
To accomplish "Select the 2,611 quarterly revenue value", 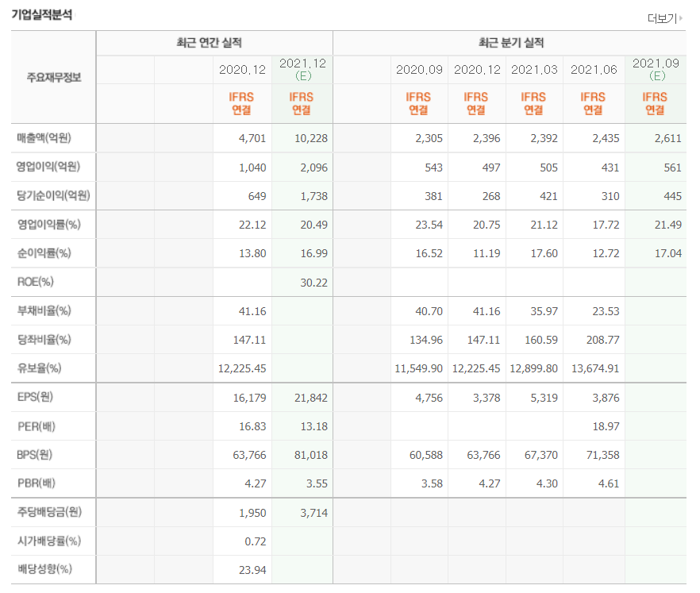I will 668,138.
